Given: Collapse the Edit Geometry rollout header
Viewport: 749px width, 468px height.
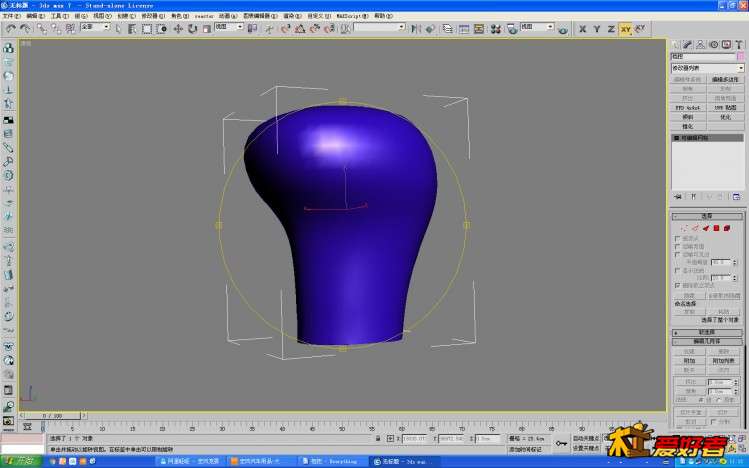Looking at the screenshot, I should click(x=707, y=341).
